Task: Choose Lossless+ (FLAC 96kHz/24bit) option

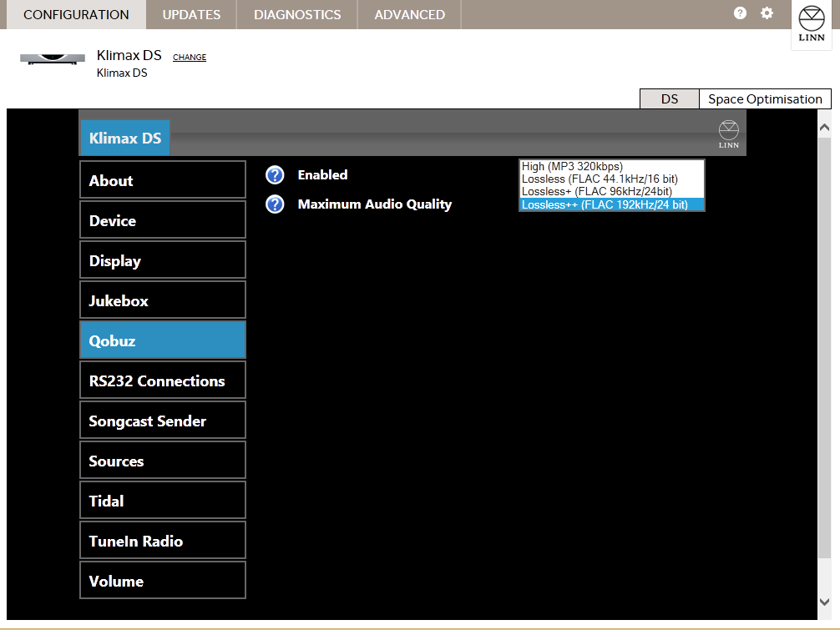Action: (x=612, y=192)
